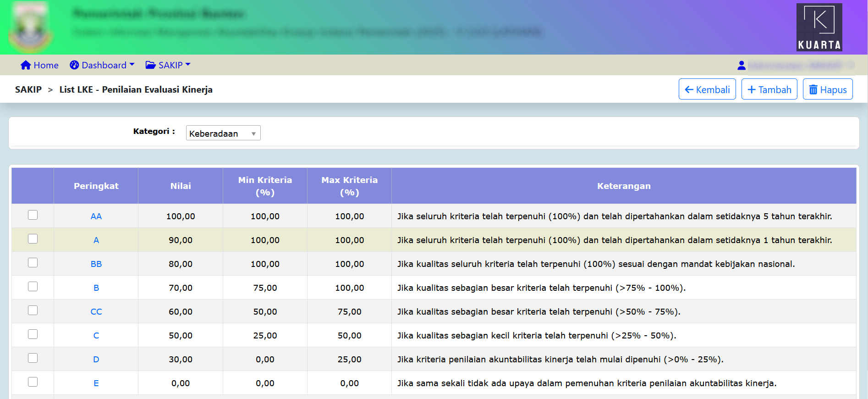Click the province emblem logo
The width and height of the screenshot is (868, 399).
click(31, 28)
